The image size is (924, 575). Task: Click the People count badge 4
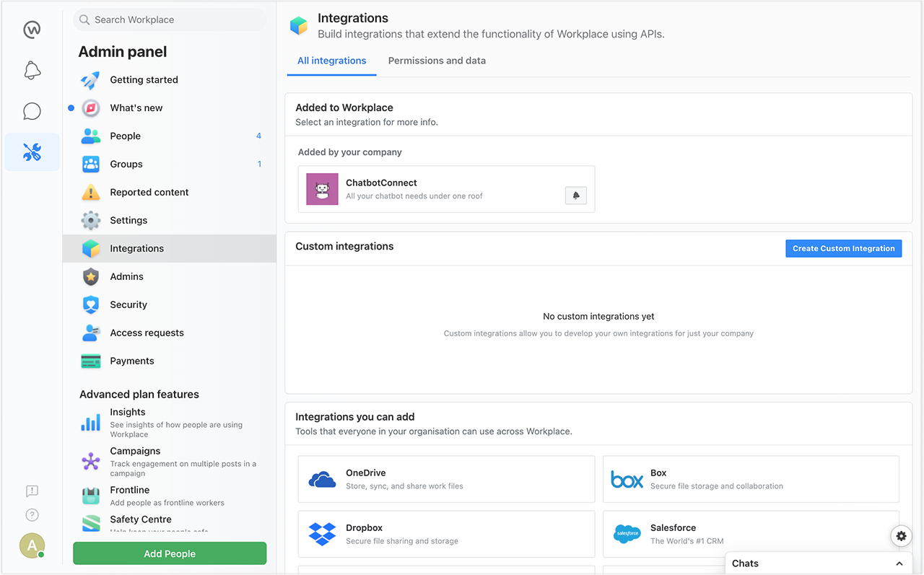[258, 136]
